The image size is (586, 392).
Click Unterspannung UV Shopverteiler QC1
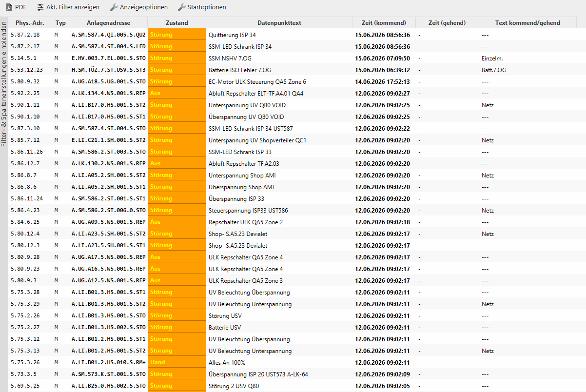point(257,140)
